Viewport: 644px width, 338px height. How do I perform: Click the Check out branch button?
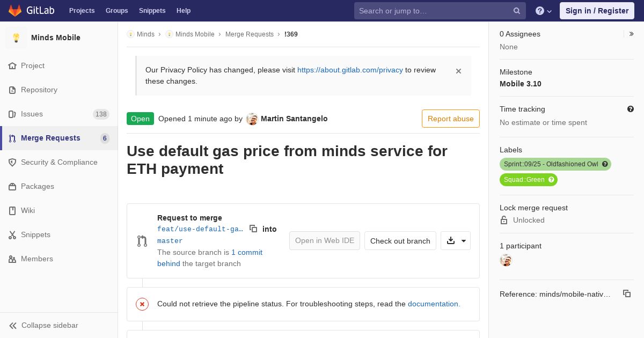(400, 241)
